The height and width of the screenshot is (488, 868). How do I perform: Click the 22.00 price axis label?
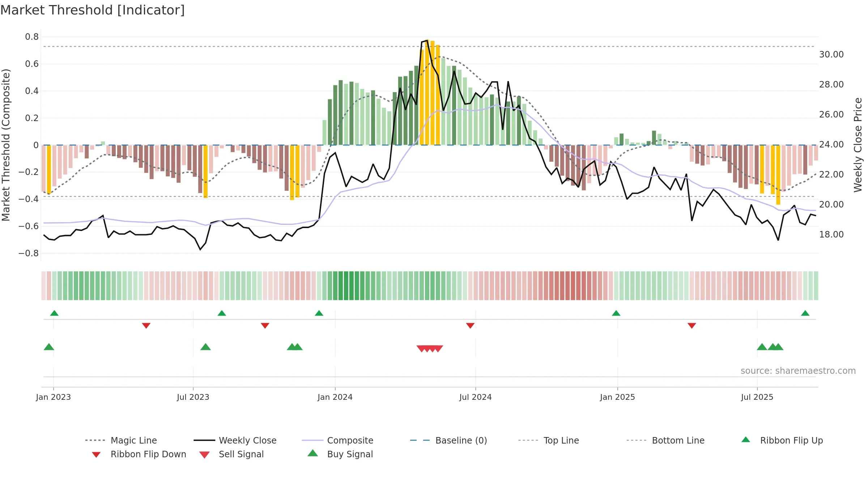[x=831, y=175]
